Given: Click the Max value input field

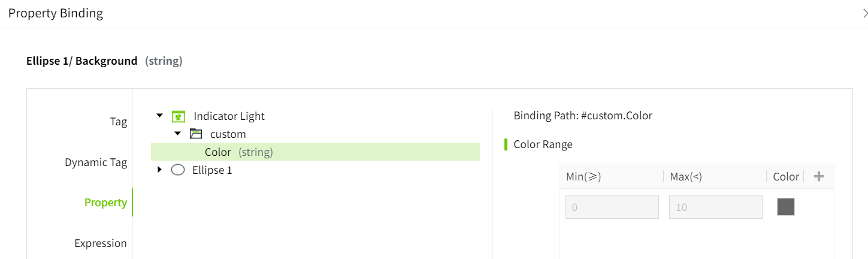Looking at the screenshot, I should point(715,207).
